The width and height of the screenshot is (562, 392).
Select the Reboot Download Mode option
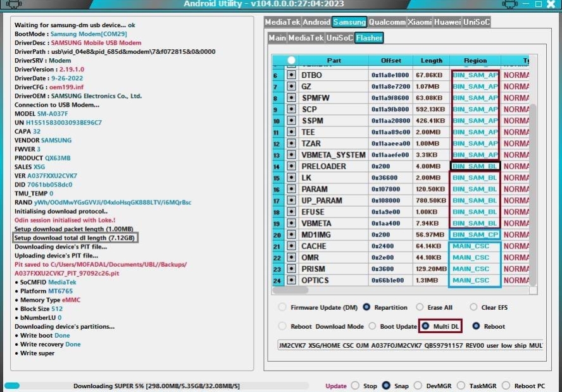(x=282, y=326)
